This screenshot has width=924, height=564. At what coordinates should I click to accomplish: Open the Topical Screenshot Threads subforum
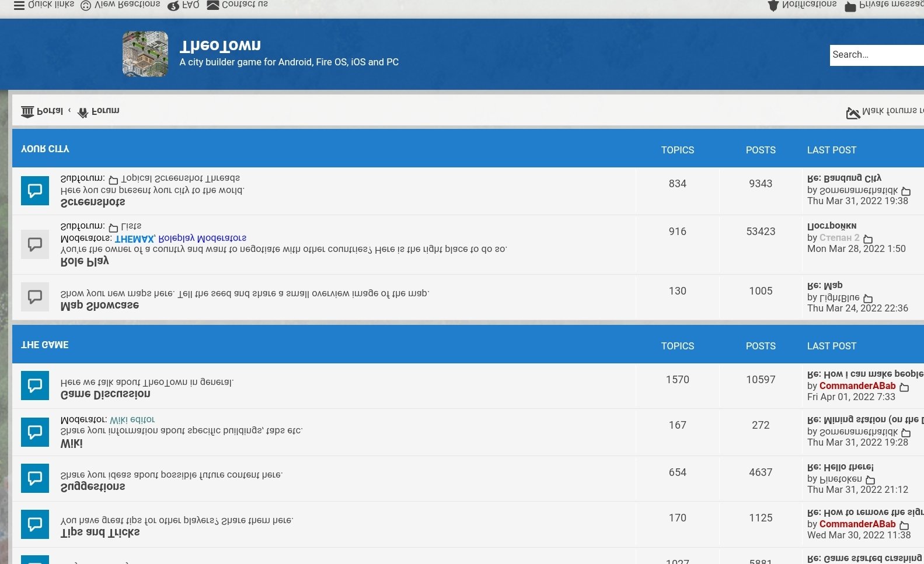click(180, 178)
